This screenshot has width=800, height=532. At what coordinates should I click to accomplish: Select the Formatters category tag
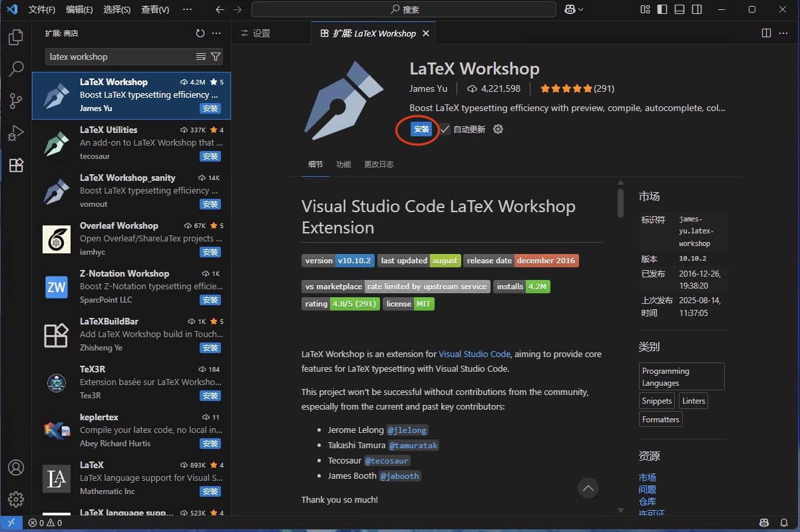661,420
